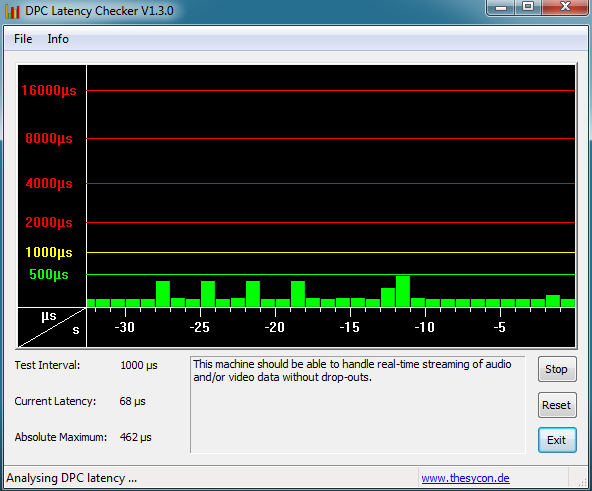Click the DPC Latency Checker title bar icon
Image resolution: width=592 pixels, height=491 pixels.
coord(12,11)
